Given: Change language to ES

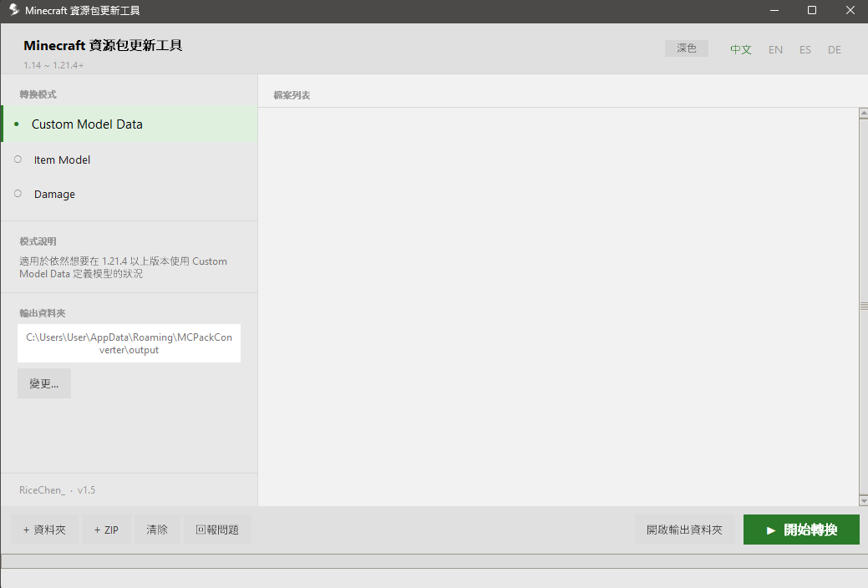Looking at the screenshot, I should (x=805, y=50).
